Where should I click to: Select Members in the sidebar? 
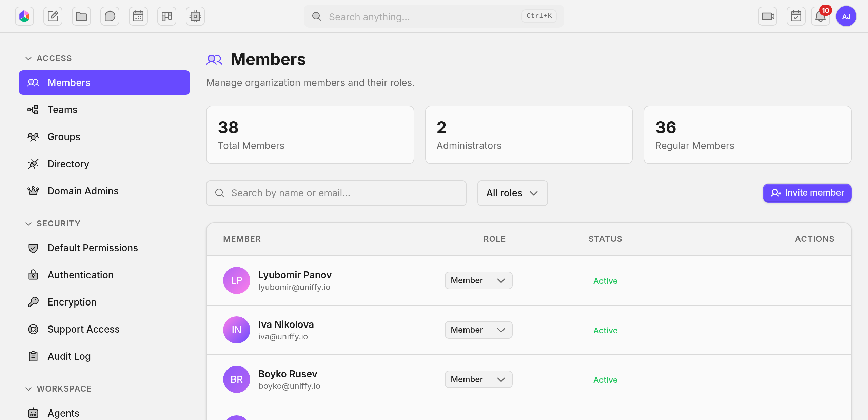click(104, 83)
